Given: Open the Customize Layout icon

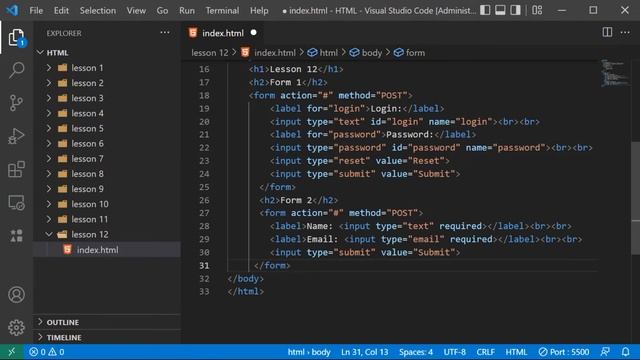Looking at the screenshot, I should click(537, 10).
